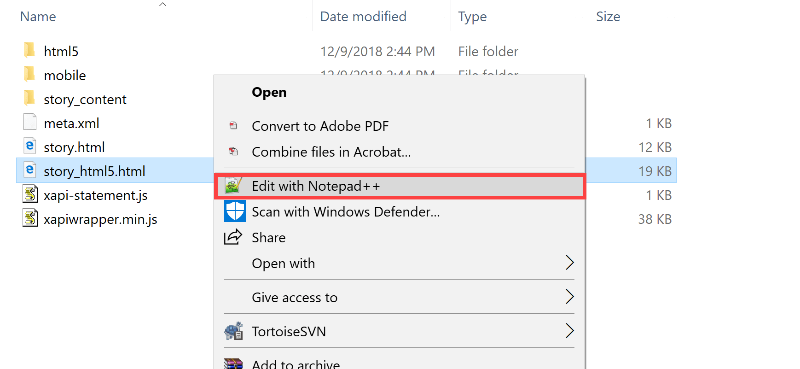Choose Add to archive menu entry
800x369 pixels.
point(296,364)
